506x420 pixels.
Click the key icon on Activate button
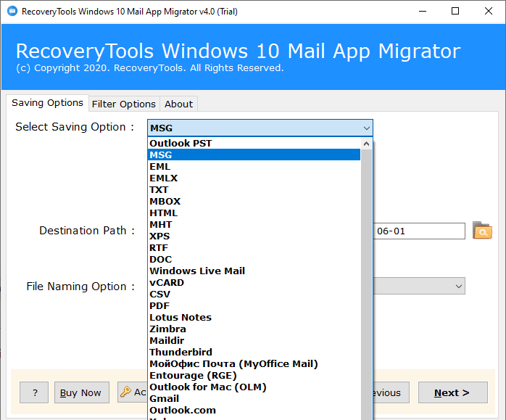tap(125, 392)
